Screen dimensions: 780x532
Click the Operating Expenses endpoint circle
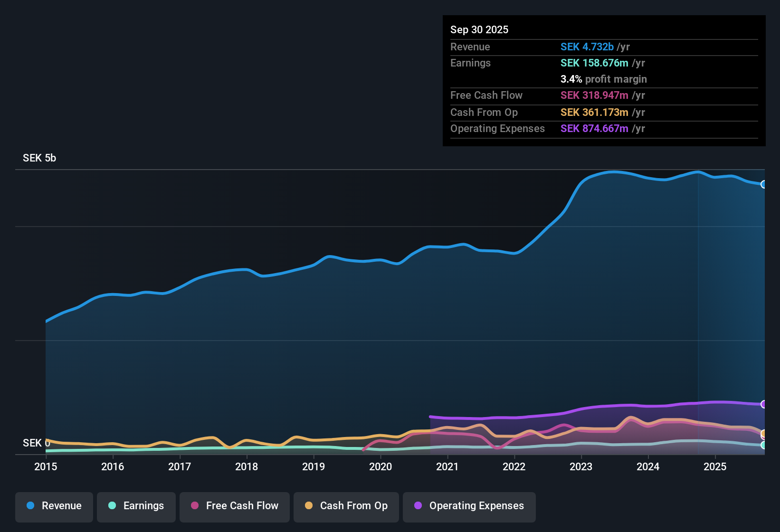(764, 404)
